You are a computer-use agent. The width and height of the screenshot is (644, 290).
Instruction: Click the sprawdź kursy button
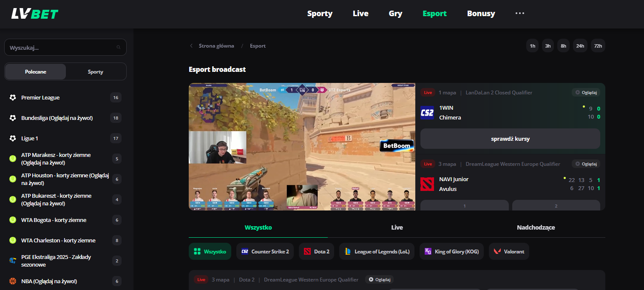click(x=510, y=139)
